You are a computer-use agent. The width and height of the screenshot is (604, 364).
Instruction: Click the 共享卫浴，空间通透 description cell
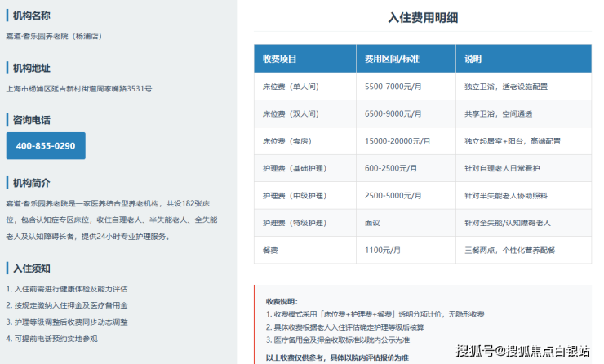click(x=523, y=113)
